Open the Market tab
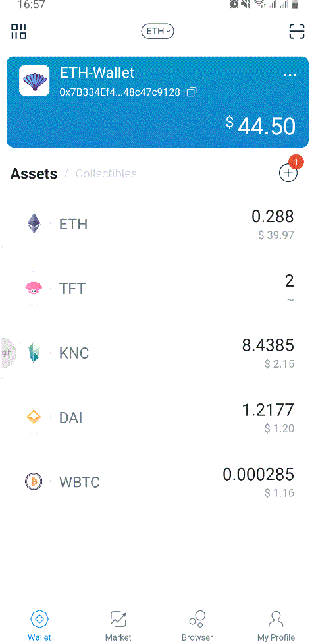This screenshot has width=316, height=644. [118, 626]
